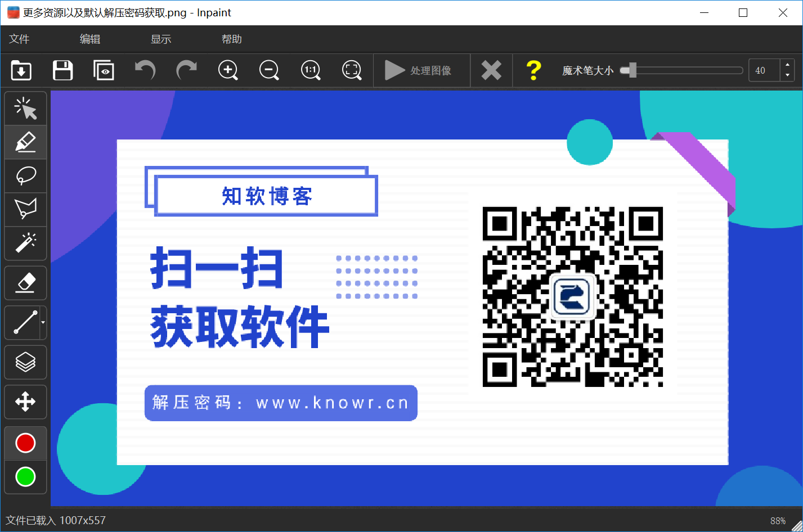The image size is (803, 532).
Task: Open the Layers tool
Action: click(x=25, y=362)
